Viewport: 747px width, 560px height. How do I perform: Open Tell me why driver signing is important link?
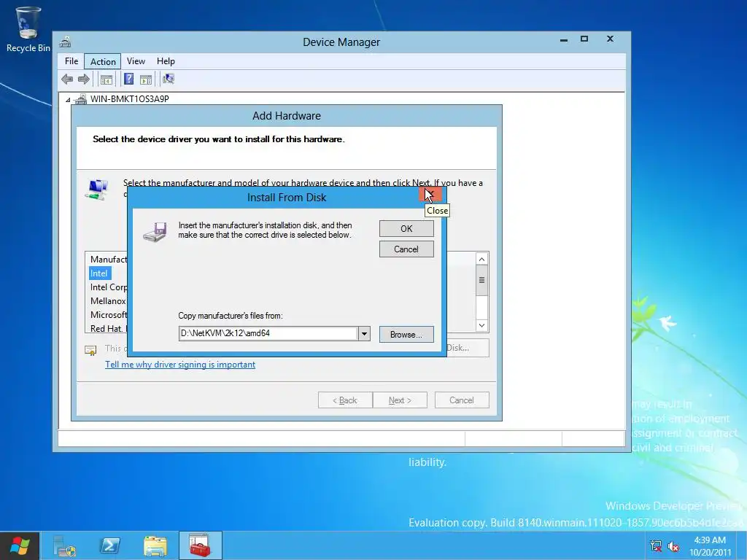point(180,365)
